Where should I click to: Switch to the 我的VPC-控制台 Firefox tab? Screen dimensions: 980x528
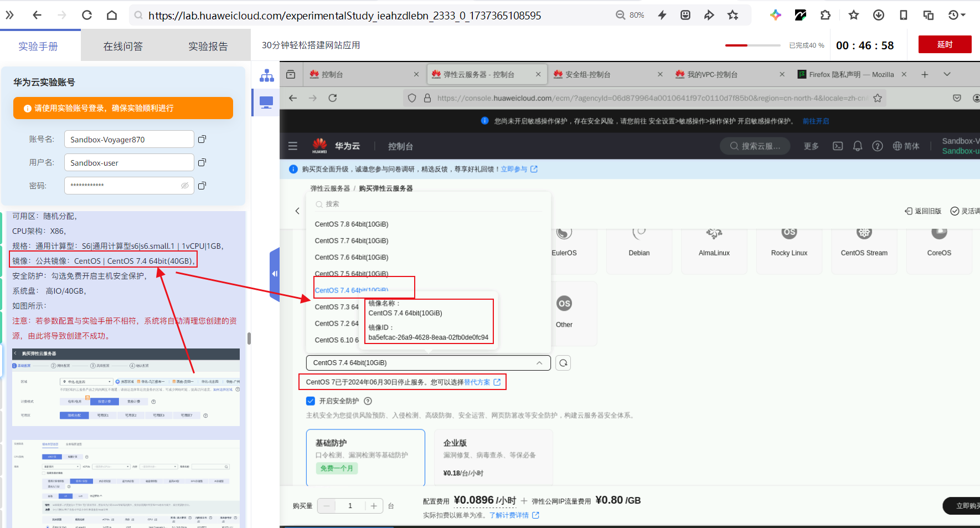click(x=730, y=74)
